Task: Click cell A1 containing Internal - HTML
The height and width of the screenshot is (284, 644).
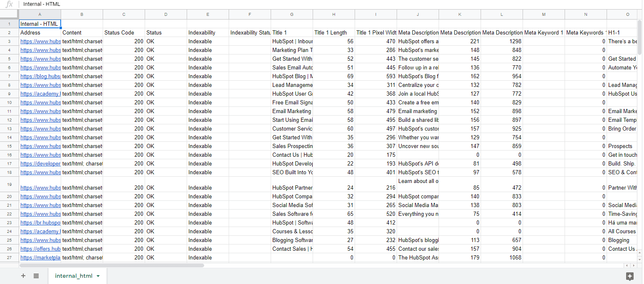Action: point(39,24)
